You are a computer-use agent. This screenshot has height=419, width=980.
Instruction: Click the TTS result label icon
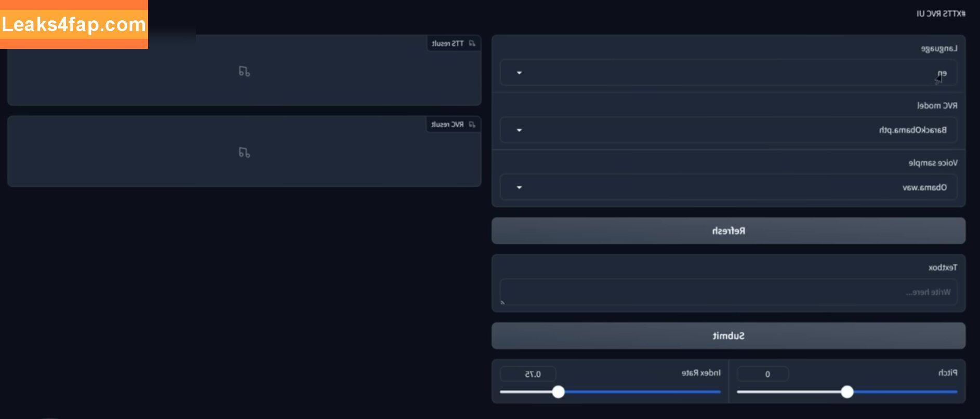tap(472, 43)
